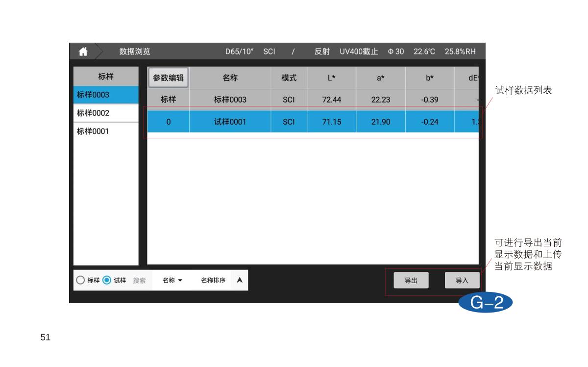588x367 pixels.
Task: Select the 试样0001 data row
Action: point(313,122)
